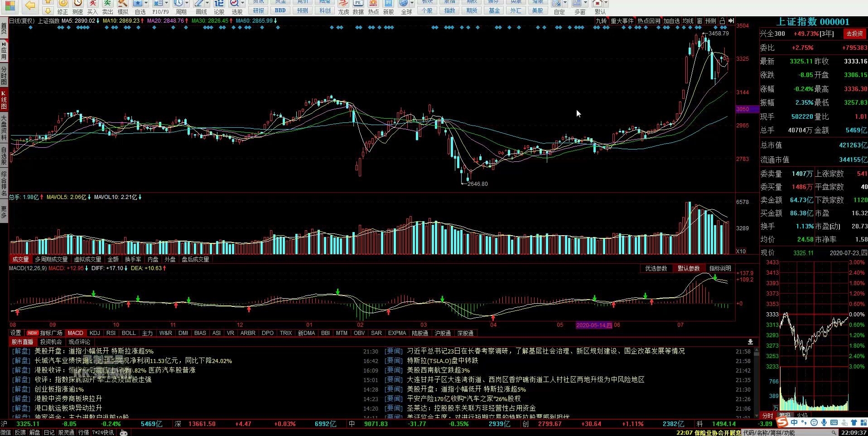Click the 修正 toolbar icon
This screenshot has width=868, height=436.
pyautogui.click(x=63, y=7)
